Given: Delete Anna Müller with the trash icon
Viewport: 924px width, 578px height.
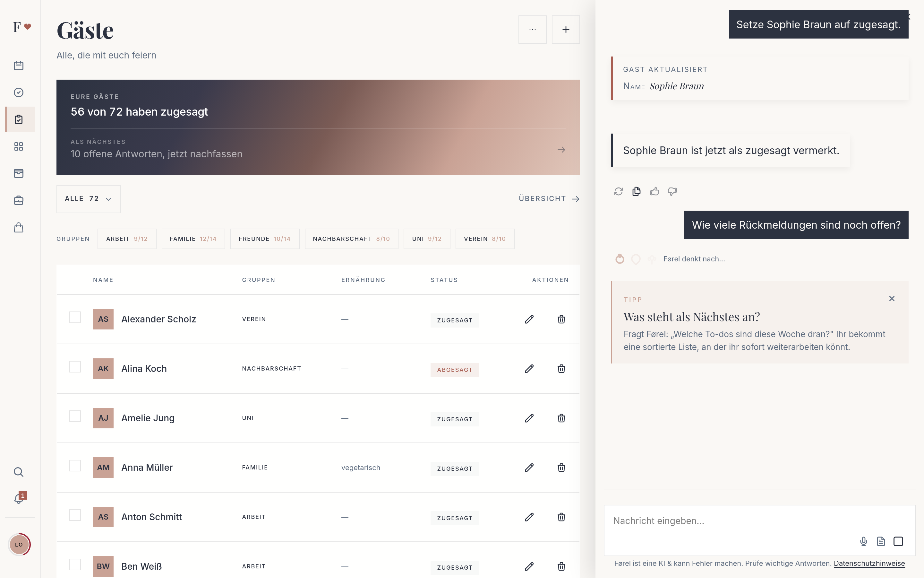Looking at the screenshot, I should click(x=561, y=468).
